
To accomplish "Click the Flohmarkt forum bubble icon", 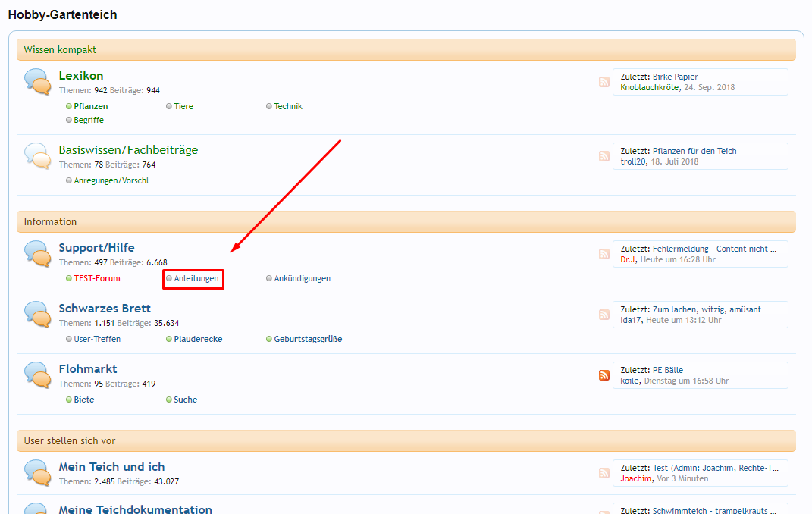I will pos(38,375).
